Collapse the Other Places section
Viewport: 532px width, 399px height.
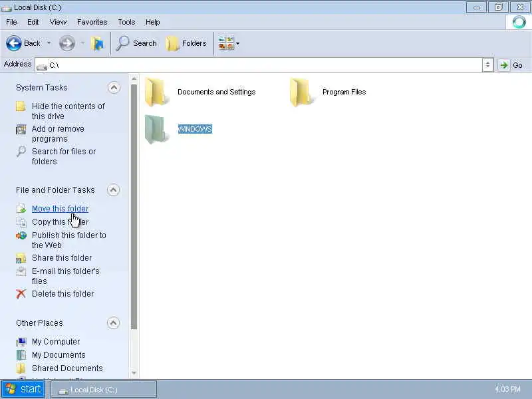click(x=113, y=323)
